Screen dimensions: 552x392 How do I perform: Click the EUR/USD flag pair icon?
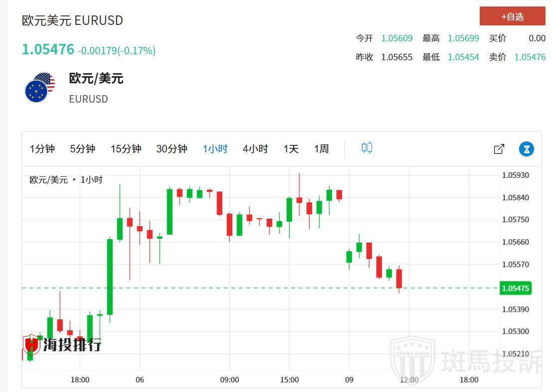pyautogui.click(x=40, y=88)
